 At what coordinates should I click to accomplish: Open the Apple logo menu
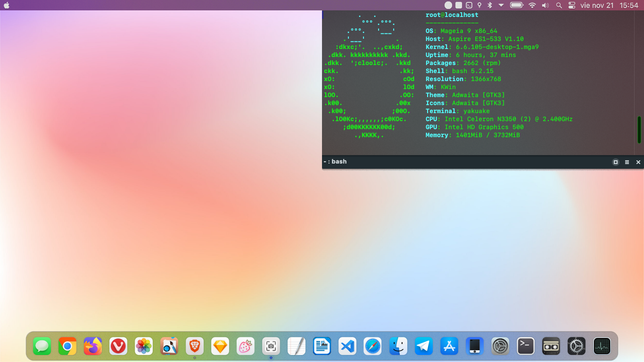pos(7,5)
